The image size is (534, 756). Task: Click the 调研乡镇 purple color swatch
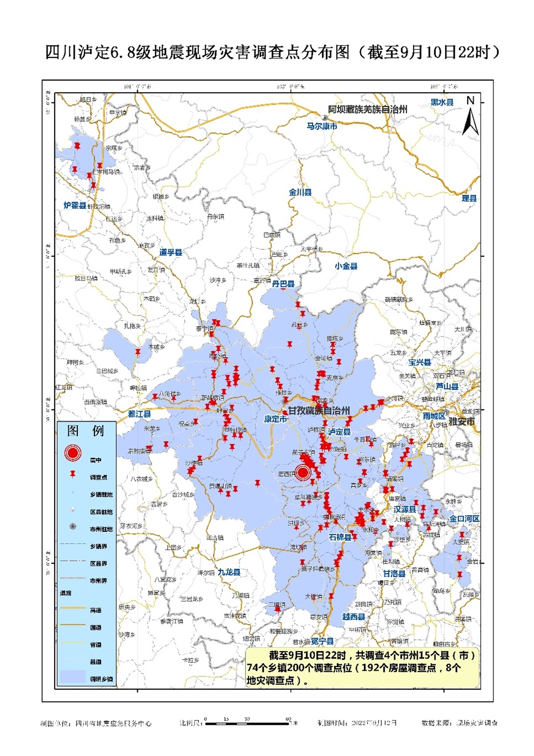(73, 677)
